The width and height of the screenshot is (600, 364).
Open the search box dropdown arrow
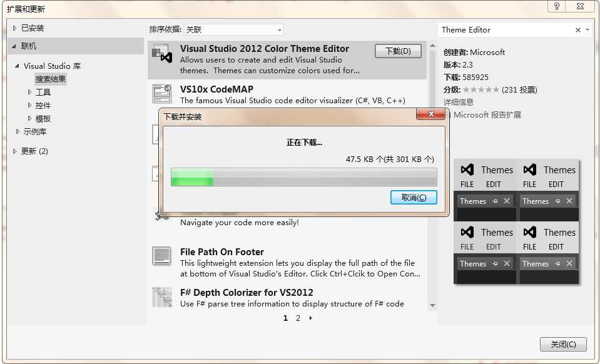point(587,30)
